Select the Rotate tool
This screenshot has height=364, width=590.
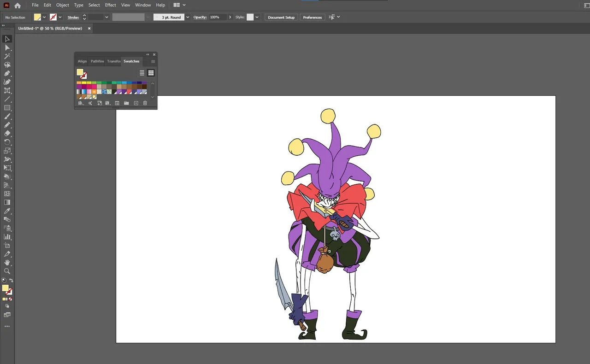pos(7,142)
